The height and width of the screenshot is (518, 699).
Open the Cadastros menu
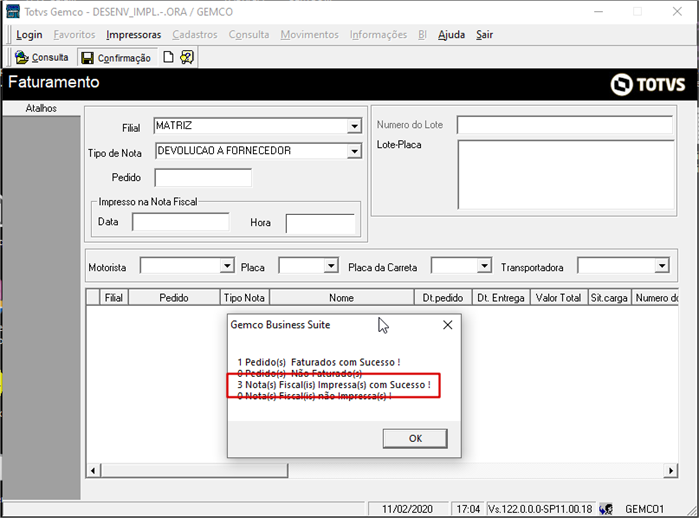click(195, 35)
